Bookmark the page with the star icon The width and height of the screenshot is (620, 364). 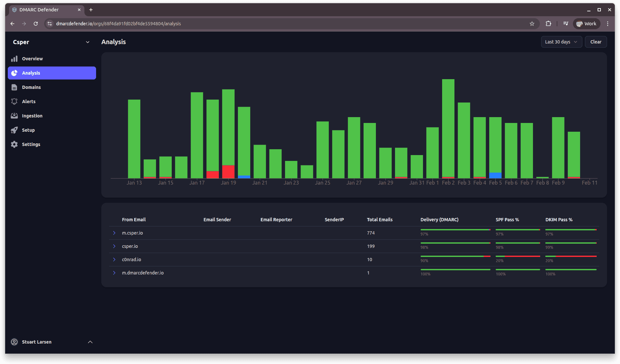532,23
